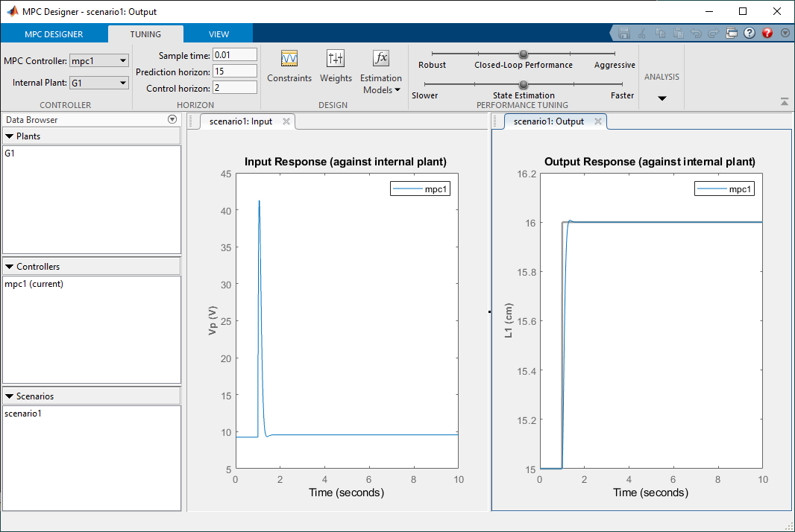Collapse the Scenarios section
The height and width of the screenshot is (532, 795).
[x=10, y=396]
